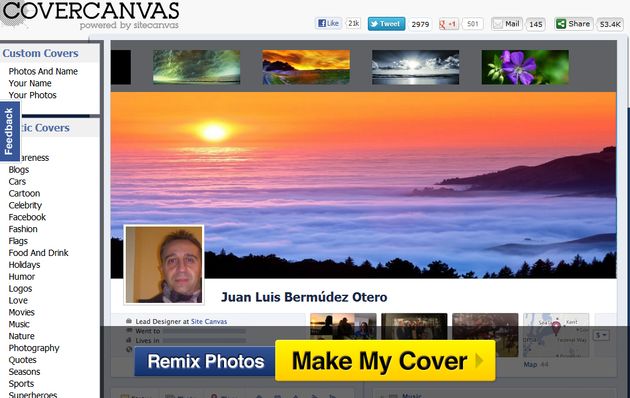Select the green aurora cover thumbnail
The width and height of the screenshot is (630, 398).
point(196,67)
